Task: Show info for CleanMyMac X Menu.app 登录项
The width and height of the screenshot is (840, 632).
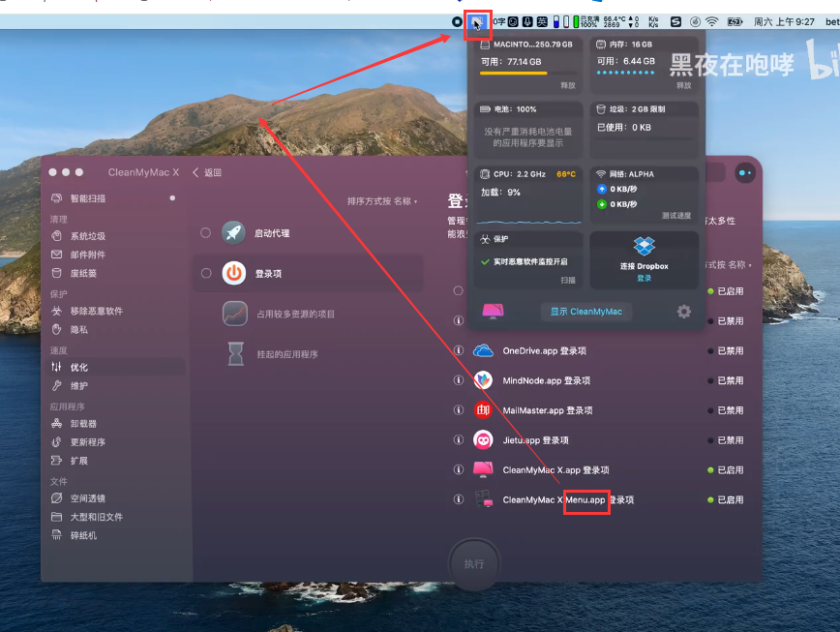Action: [x=459, y=499]
